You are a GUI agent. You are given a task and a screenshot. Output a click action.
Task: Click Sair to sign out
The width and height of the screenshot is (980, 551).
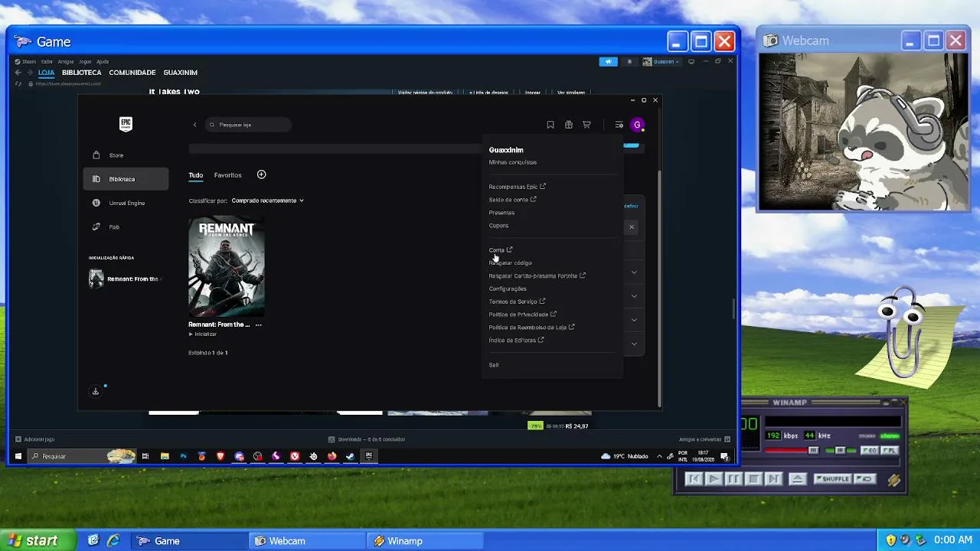[x=494, y=365]
